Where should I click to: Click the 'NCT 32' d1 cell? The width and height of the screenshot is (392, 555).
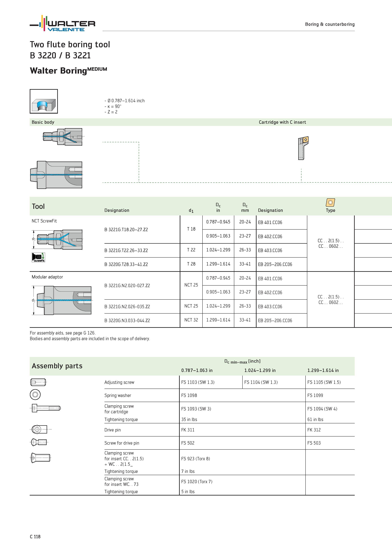click(x=191, y=320)
